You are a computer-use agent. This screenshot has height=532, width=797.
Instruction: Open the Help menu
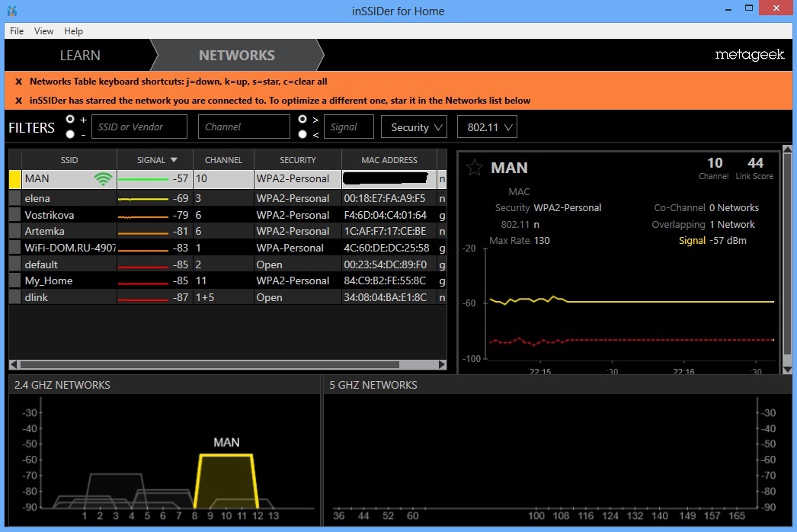click(x=73, y=31)
